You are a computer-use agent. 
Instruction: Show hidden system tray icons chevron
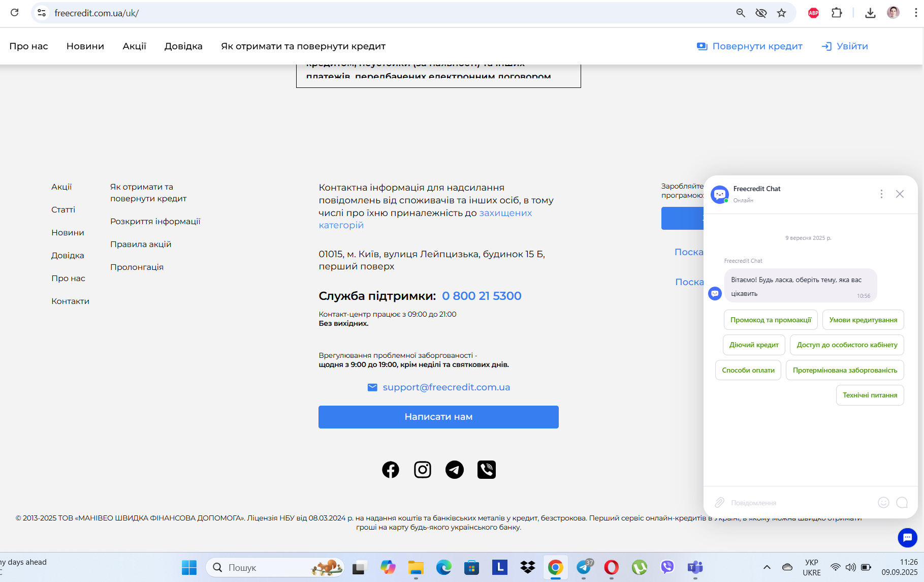(x=767, y=567)
